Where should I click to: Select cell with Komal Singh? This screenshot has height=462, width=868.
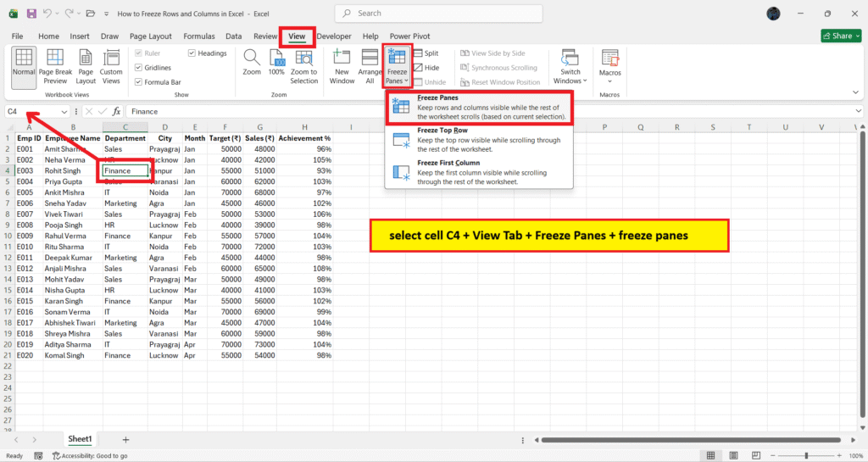tap(73, 355)
